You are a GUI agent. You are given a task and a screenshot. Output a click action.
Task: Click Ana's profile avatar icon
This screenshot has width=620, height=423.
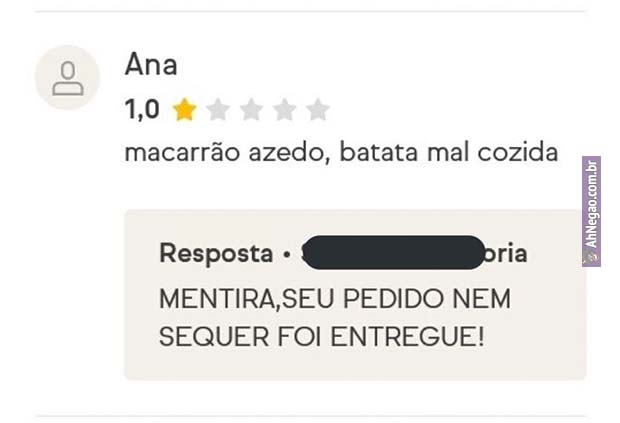[x=67, y=77]
